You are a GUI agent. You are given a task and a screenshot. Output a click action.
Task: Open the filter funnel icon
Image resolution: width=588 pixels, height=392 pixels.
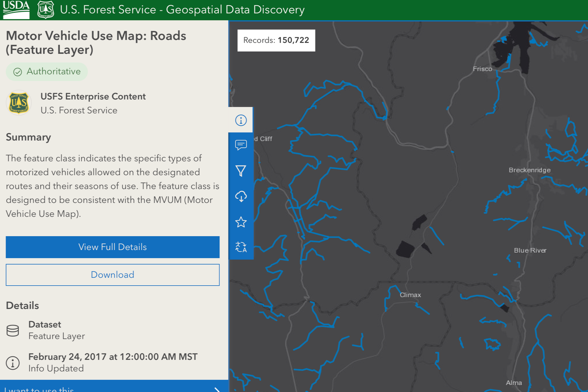coord(241,171)
